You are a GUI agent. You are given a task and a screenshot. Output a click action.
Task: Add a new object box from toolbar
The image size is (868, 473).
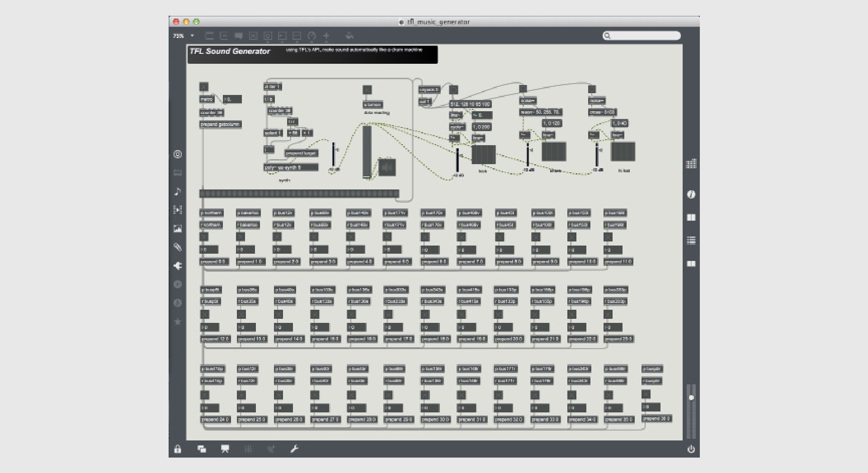pos(209,36)
